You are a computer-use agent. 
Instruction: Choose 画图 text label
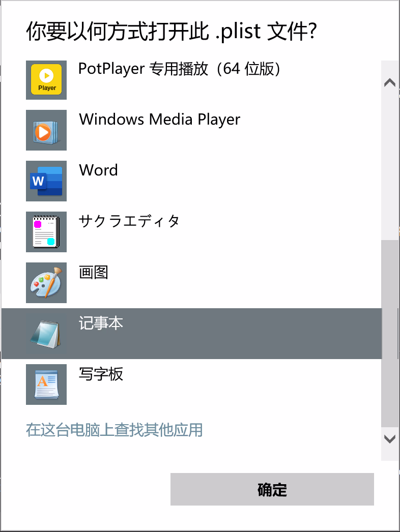(x=94, y=273)
